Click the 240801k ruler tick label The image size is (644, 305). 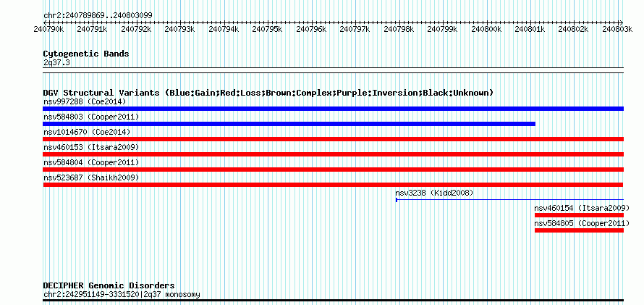530,29
